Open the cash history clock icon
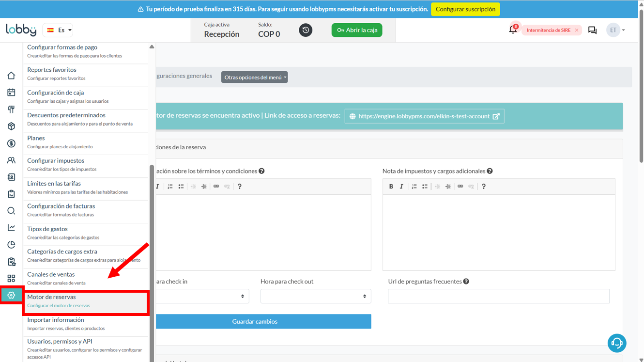 (306, 30)
